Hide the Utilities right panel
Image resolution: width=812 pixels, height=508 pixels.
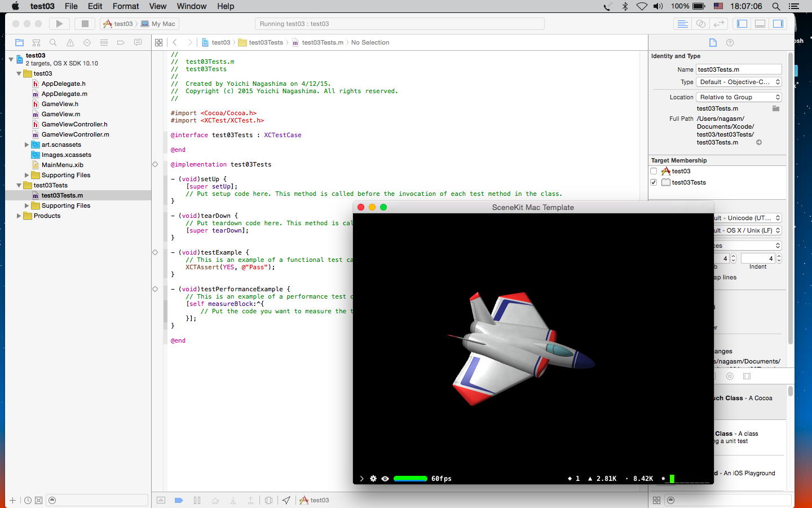pyautogui.click(x=778, y=24)
